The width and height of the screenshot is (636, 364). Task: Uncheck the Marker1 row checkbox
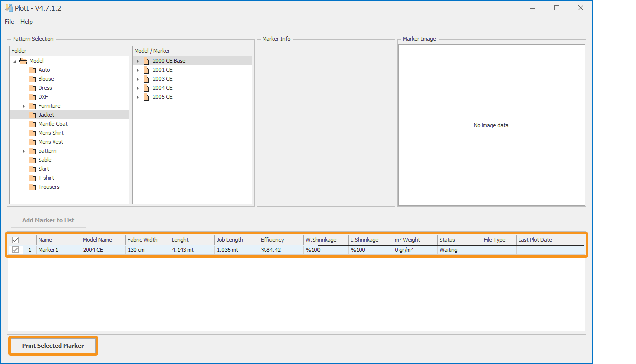15,250
